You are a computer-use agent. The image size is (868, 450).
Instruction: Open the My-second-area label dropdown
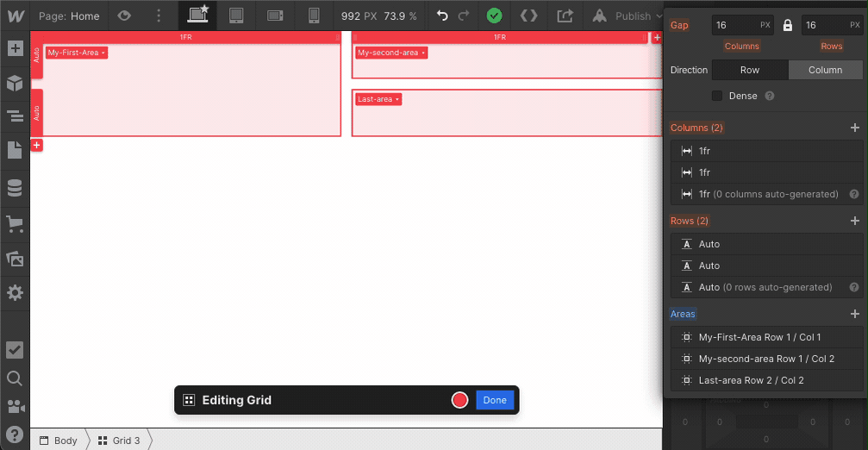tap(391, 53)
